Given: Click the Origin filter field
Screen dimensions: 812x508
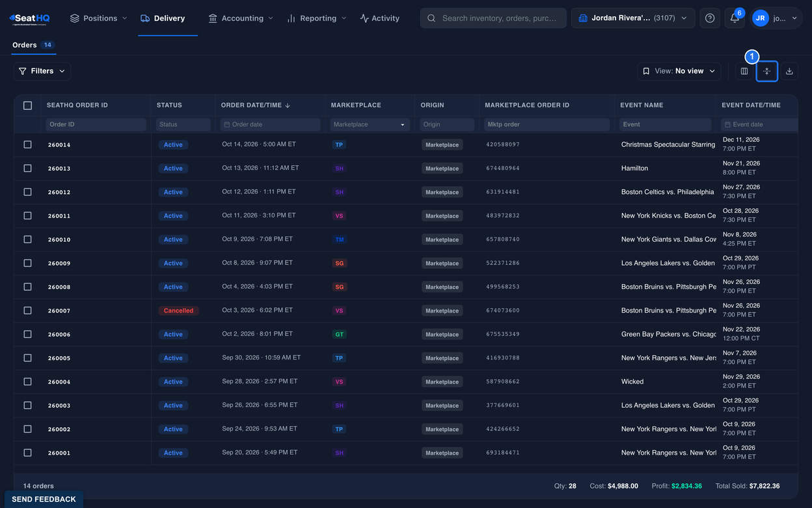Looking at the screenshot, I should 447,124.
